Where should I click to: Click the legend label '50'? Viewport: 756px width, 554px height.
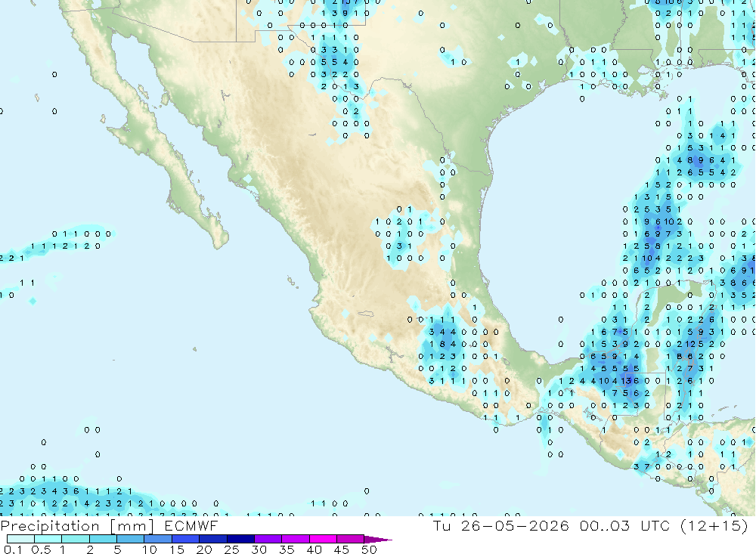pos(369,549)
